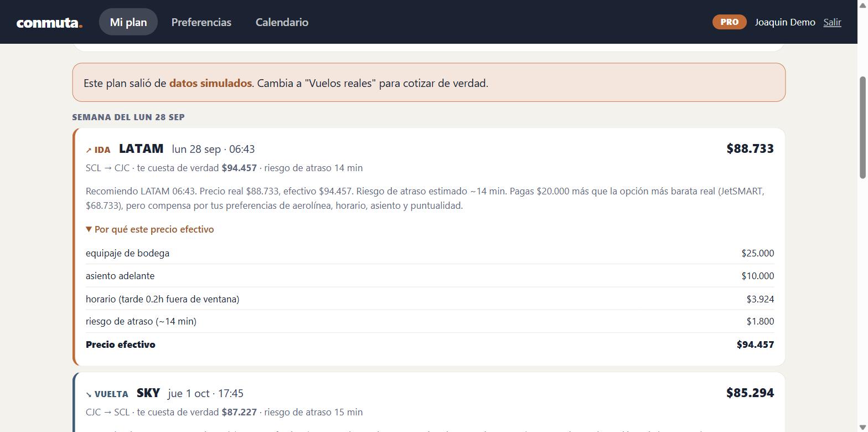The image size is (868, 432).
Task: Open the Calendario tab
Action: click(x=282, y=22)
